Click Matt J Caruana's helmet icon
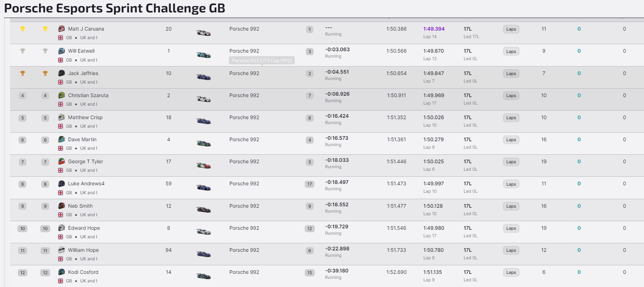Image resolution: width=644 pixels, height=287 pixels. (x=62, y=29)
